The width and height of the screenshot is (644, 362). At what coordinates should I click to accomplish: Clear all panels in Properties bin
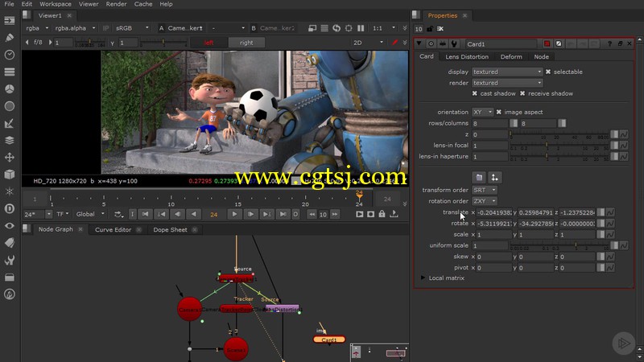pos(440,29)
